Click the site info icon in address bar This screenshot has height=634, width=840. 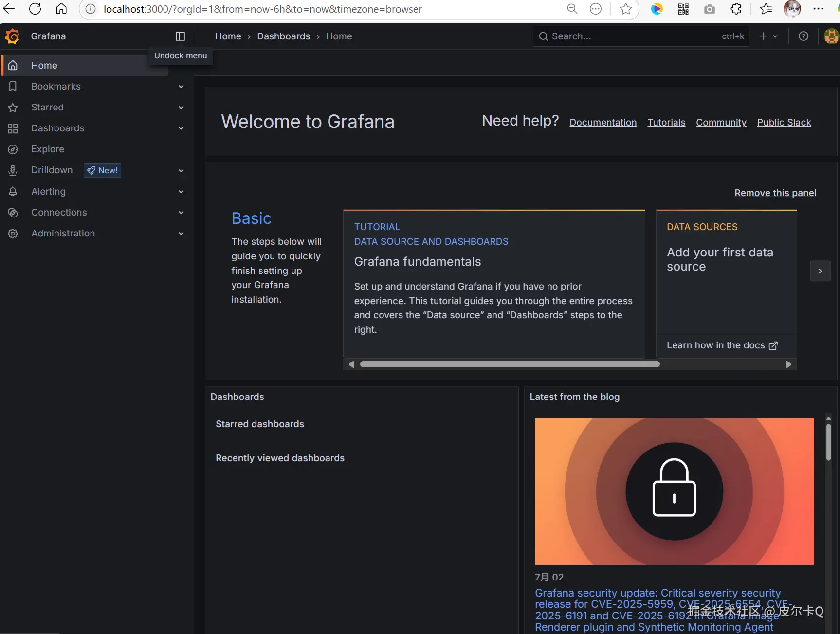(91, 9)
